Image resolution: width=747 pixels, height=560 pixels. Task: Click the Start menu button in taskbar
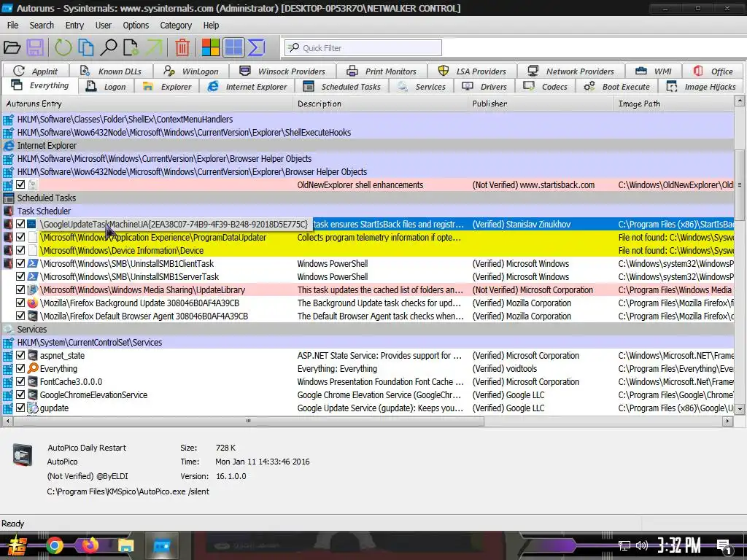click(x=18, y=545)
